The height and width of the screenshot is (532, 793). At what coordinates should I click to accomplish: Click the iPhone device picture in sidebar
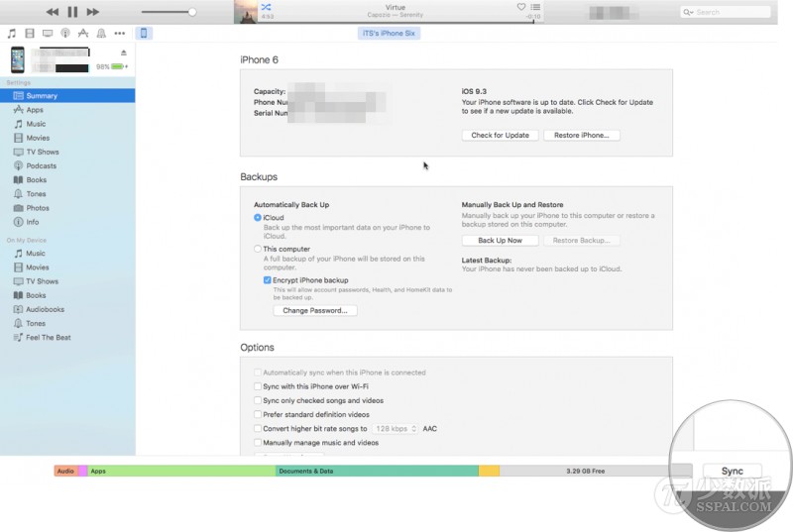tap(18, 59)
